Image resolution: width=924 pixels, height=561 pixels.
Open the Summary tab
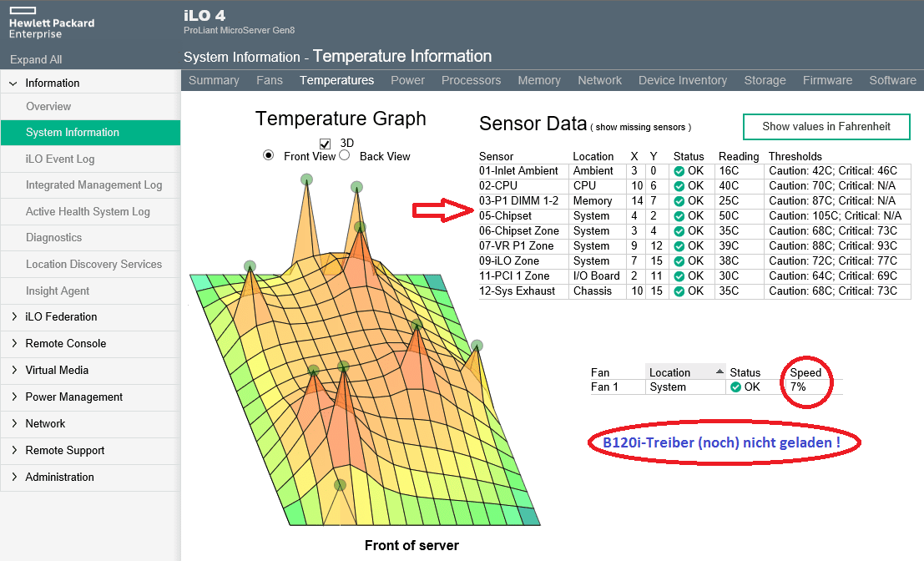point(214,80)
